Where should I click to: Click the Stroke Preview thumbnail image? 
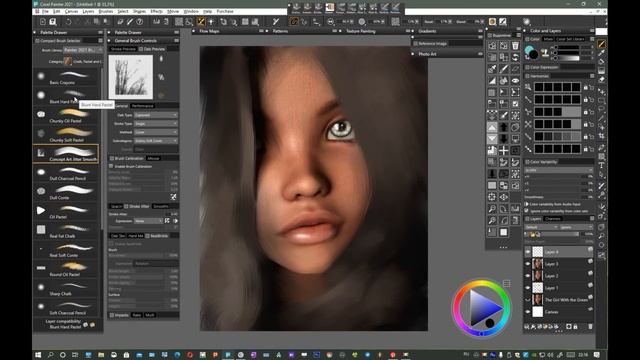coord(131,77)
